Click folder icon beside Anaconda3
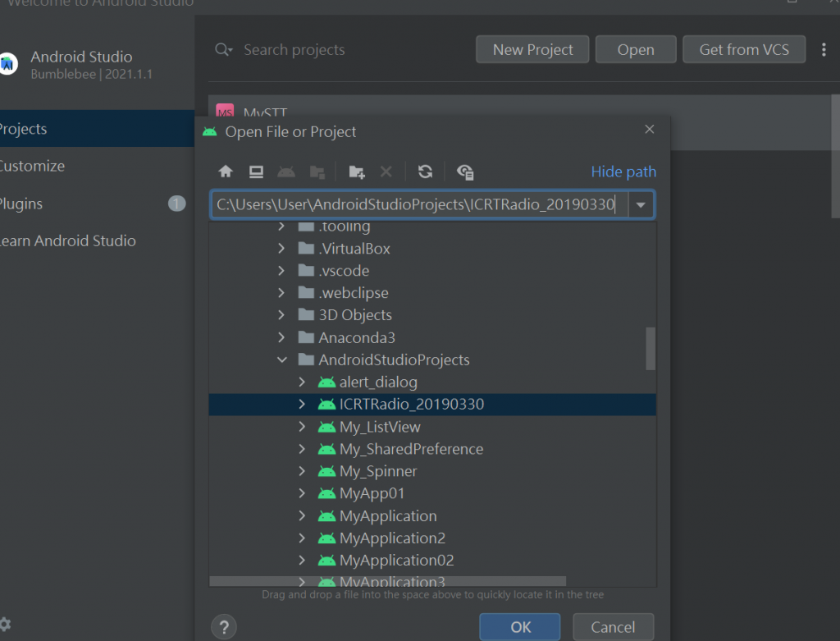 click(x=306, y=337)
